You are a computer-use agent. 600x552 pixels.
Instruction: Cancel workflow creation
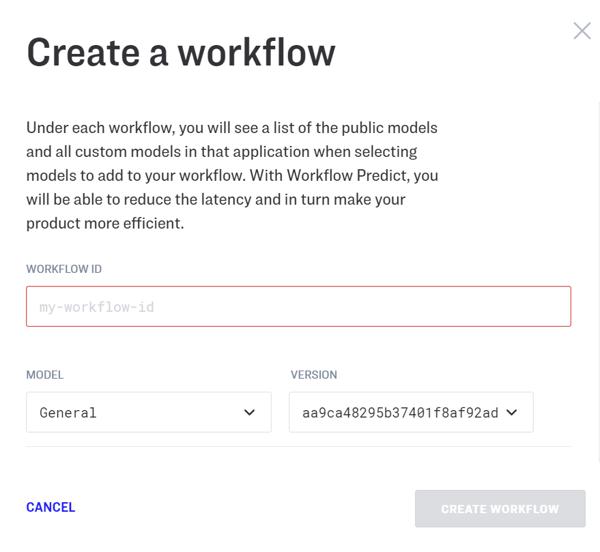51,507
